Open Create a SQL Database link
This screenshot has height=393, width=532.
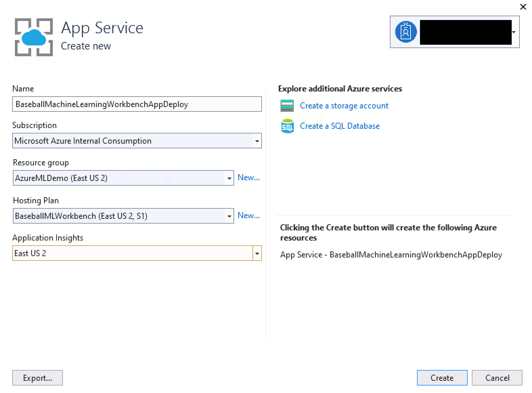(x=340, y=126)
